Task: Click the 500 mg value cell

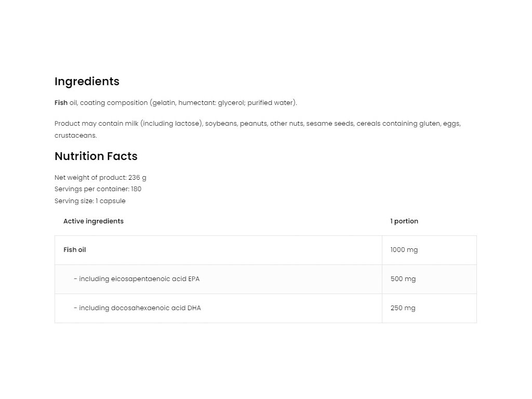Action: click(x=429, y=279)
